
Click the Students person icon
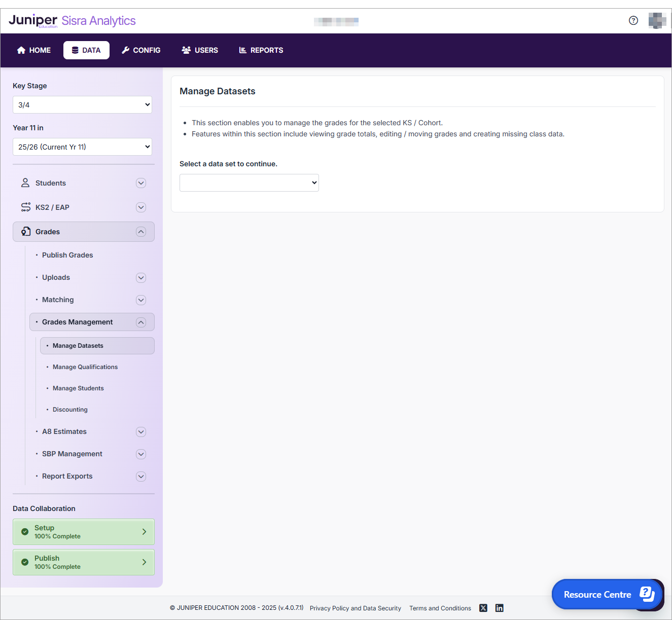[x=25, y=183]
